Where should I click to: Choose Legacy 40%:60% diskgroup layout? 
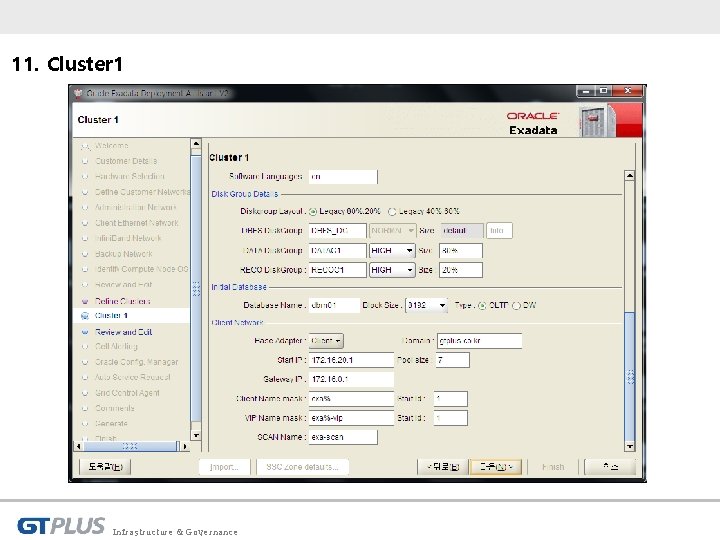click(392, 212)
